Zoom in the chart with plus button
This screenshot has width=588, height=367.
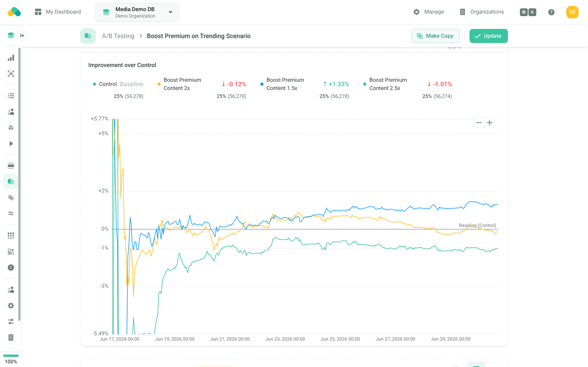(x=490, y=123)
